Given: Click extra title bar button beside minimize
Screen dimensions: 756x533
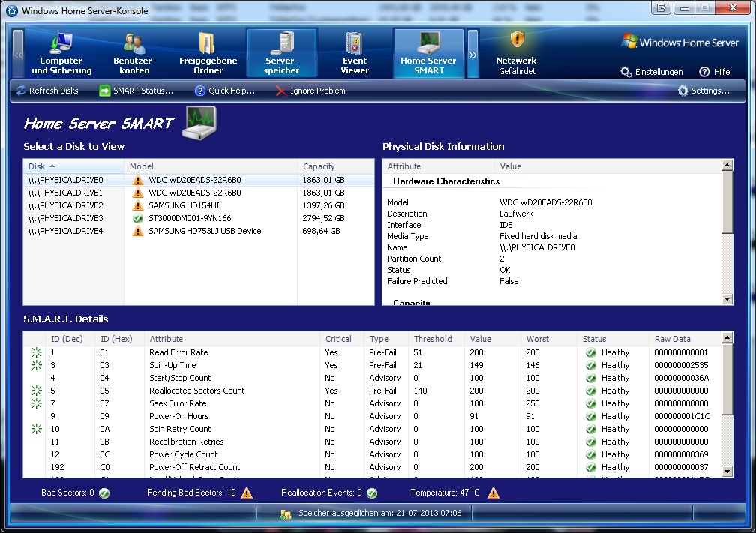Looking at the screenshot, I should pos(661,7).
